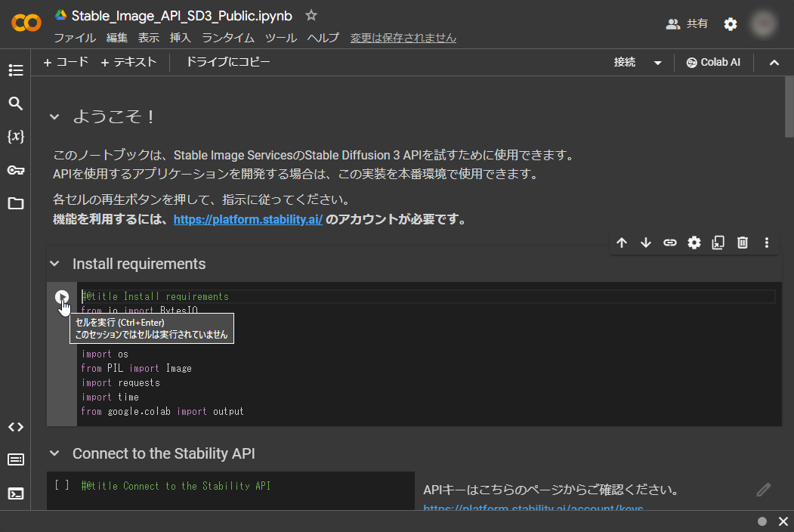Screen dimensions: 794x532
Task: Click the ようこそ！ heading text
Action: pos(113,117)
